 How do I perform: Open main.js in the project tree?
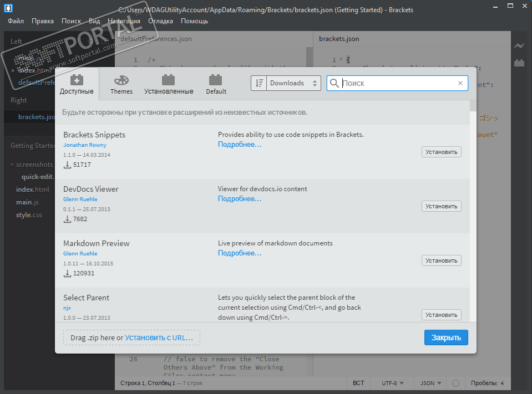tap(28, 202)
